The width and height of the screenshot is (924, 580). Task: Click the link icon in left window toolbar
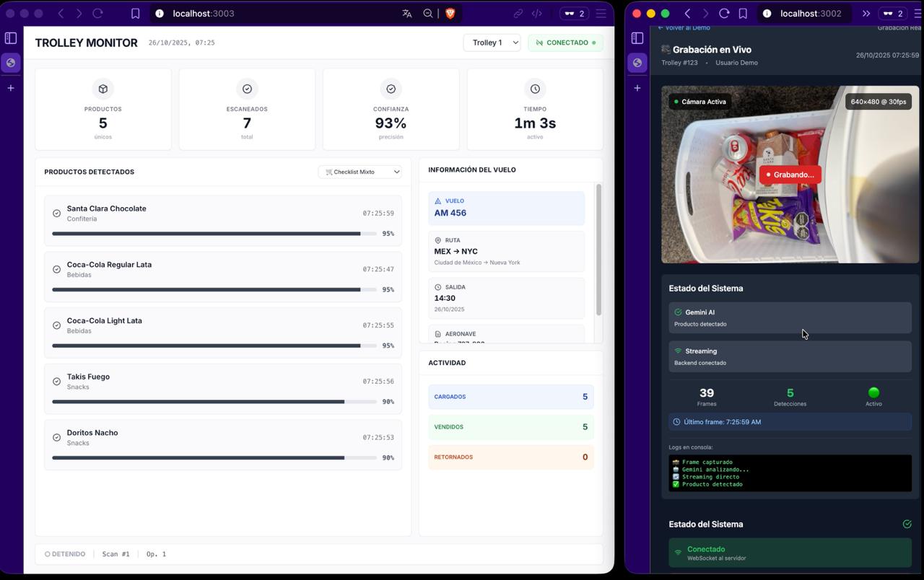pos(518,13)
